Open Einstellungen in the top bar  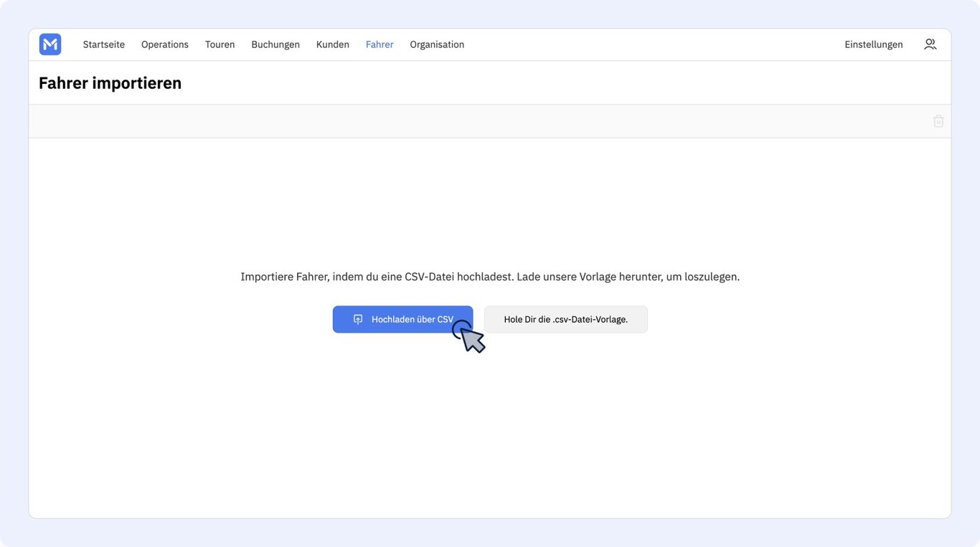pyautogui.click(x=874, y=44)
